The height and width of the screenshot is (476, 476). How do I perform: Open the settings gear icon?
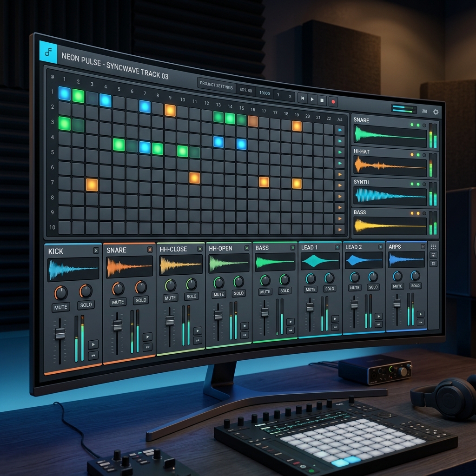436,112
